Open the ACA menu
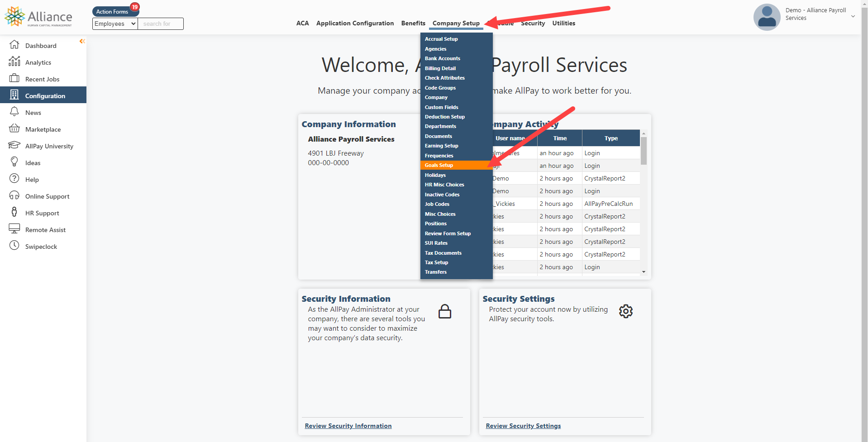This screenshot has width=868, height=442. [302, 23]
